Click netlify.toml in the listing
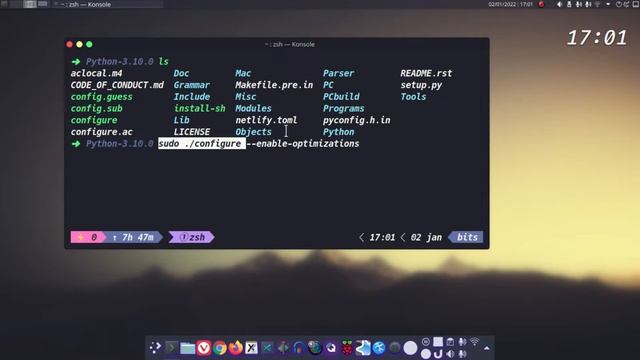Viewport: 640px width, 360px height. click(x=266, y=120)
